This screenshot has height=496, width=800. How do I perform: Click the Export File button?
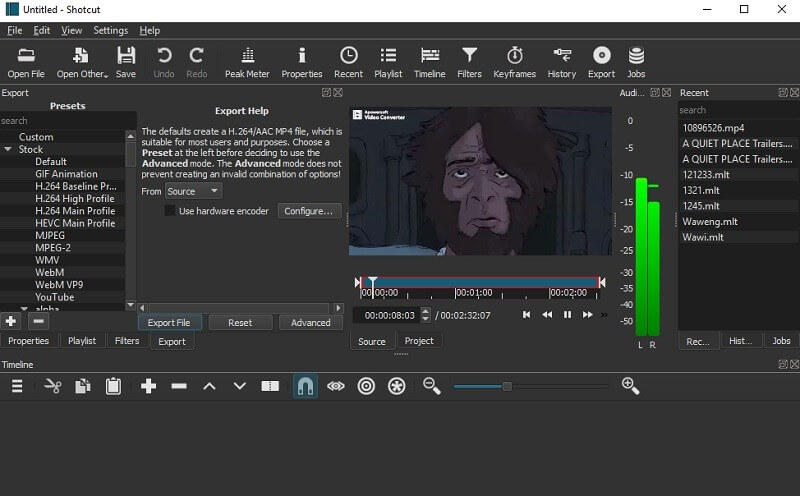[169, 322]
